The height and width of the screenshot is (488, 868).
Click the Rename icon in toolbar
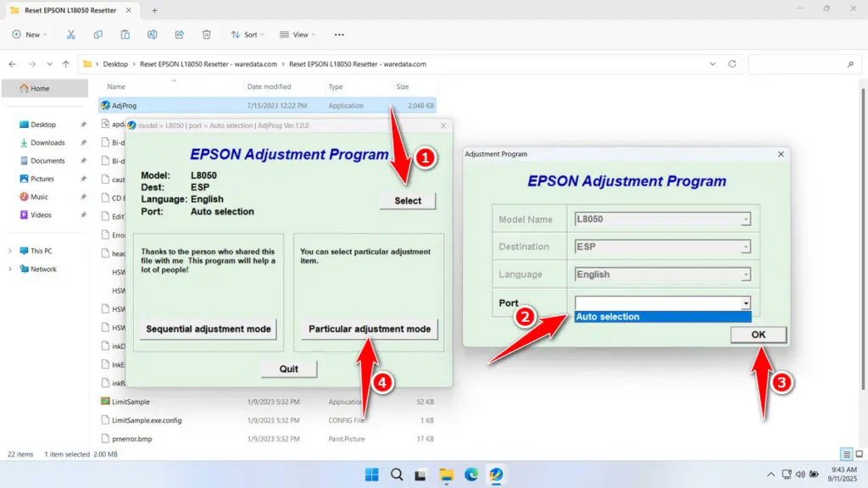click(153, 35)
